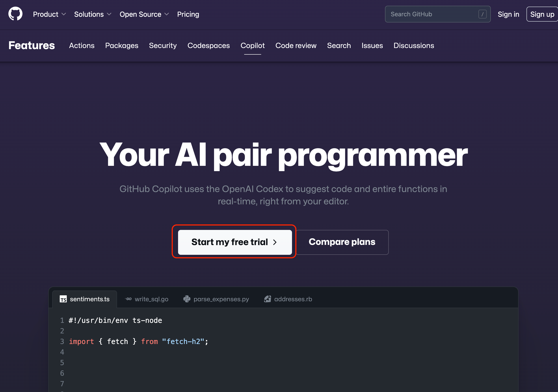Screen dimensions: 558x392
Task: Click the "#!/usr/bin/env ts-node" code line
Action: [115, 320]
